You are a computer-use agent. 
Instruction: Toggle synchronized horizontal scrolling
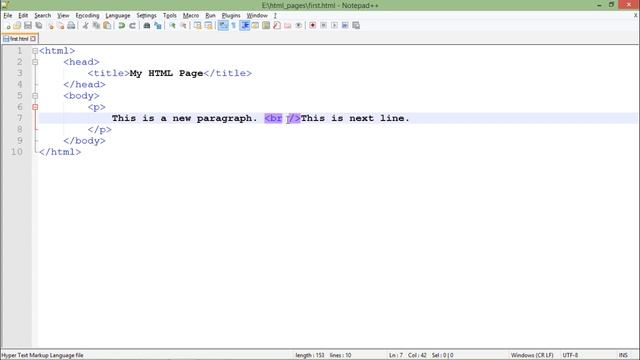pos(209,26)
